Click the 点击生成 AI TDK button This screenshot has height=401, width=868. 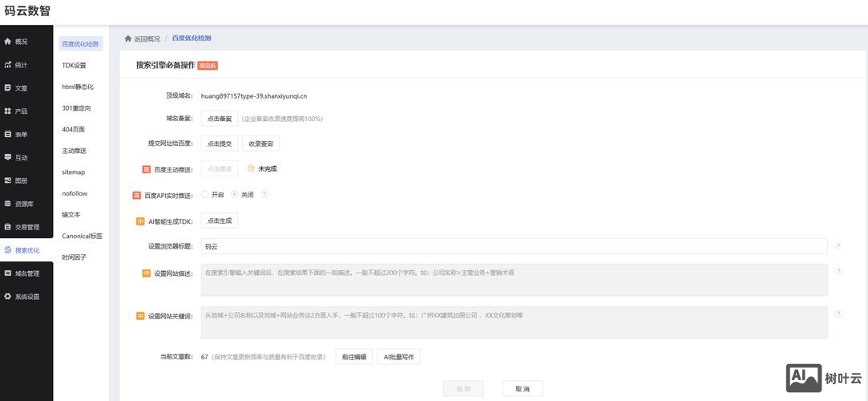pyautogui.click(x=220, y=221)
